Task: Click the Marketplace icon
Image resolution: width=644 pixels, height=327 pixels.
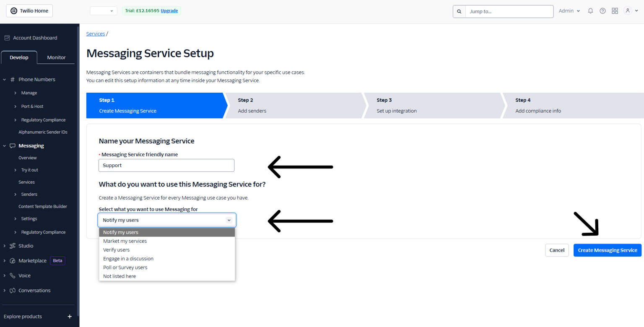Action: (13, 261)
